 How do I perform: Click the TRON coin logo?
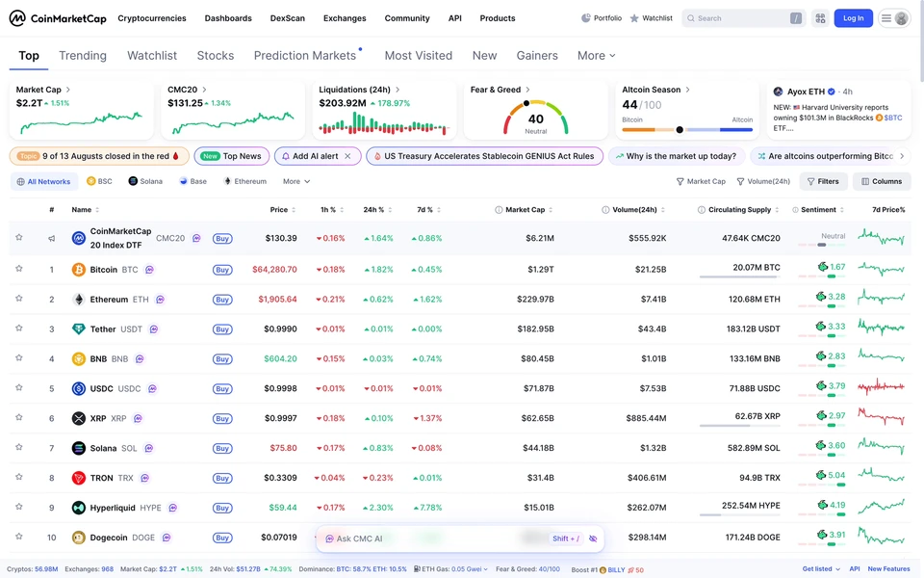(x=78, y=478)
